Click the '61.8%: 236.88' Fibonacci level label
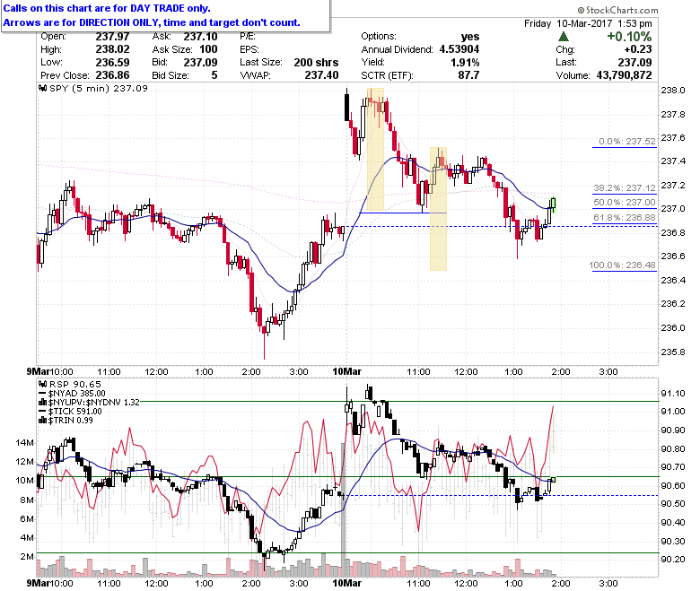This screenshot has height=591, width=700. [625, 217]
